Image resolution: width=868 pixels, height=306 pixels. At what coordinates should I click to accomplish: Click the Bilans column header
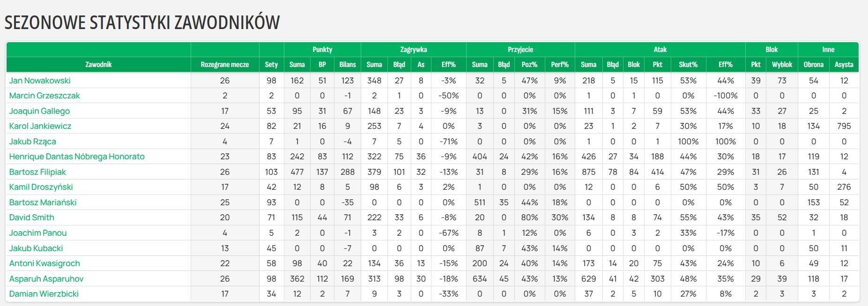[348, 65]
